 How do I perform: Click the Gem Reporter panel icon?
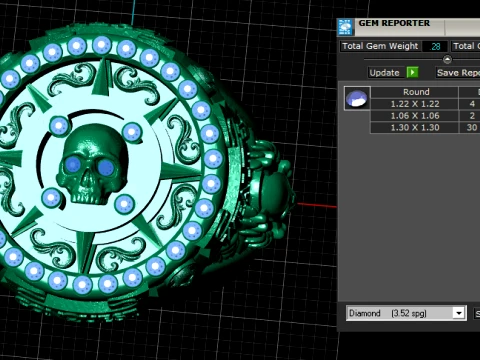point(345,27)
